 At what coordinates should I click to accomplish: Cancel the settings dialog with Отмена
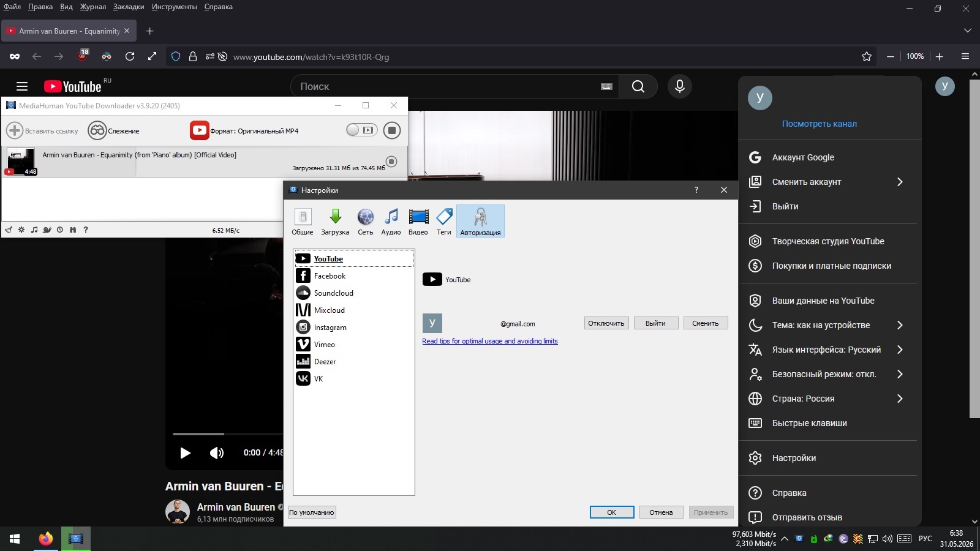(661, 512)
